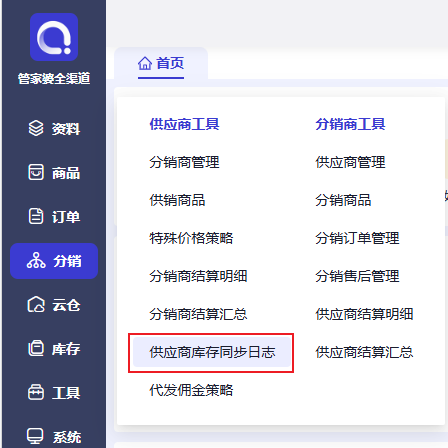Image resolution: width=448 pixels, height=448 pixels.
Task: Open the 商品 sidebar icon
Action: (x=36, y=172)
